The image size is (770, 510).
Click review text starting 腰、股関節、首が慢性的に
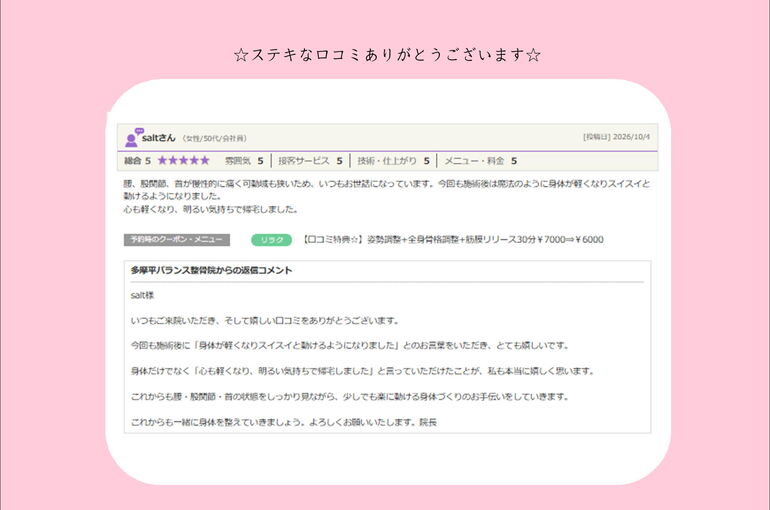click(387, 189)
